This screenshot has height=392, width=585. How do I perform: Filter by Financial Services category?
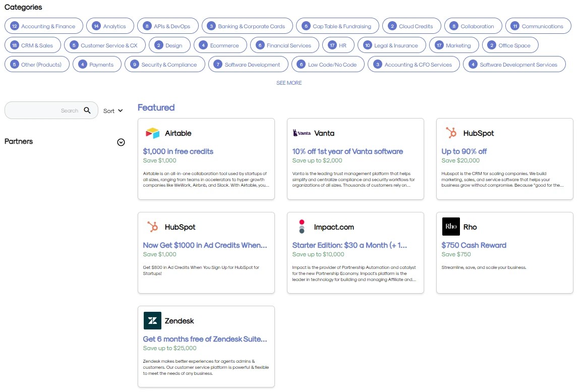point(284,45)
